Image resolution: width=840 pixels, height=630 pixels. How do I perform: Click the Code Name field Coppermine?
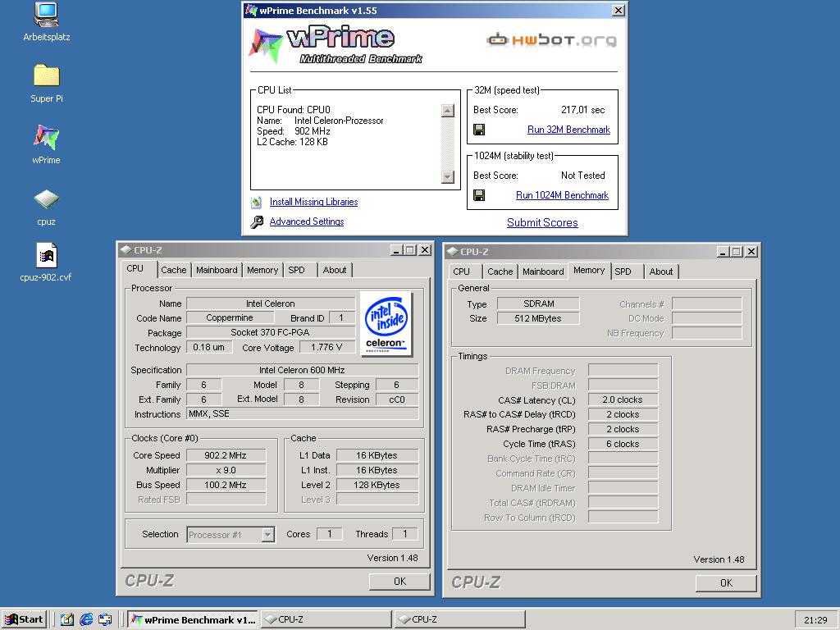(x=230, y=318)
